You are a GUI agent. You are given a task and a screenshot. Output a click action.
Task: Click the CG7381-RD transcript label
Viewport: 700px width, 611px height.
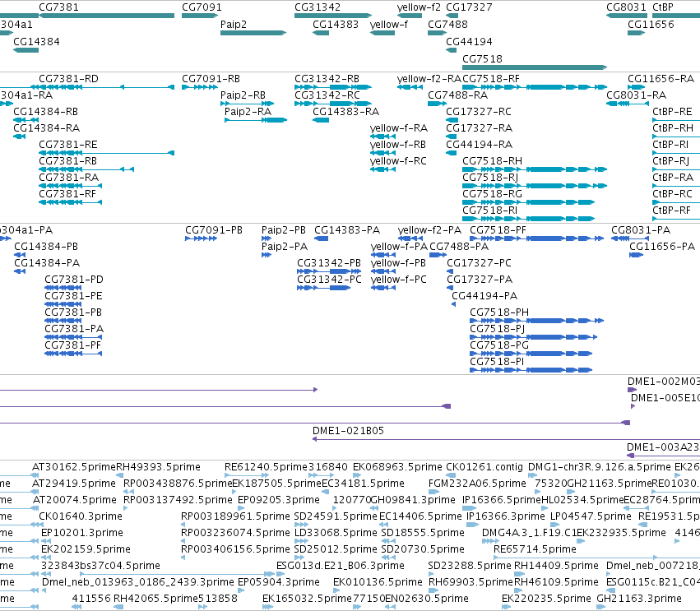click(69, 79)
